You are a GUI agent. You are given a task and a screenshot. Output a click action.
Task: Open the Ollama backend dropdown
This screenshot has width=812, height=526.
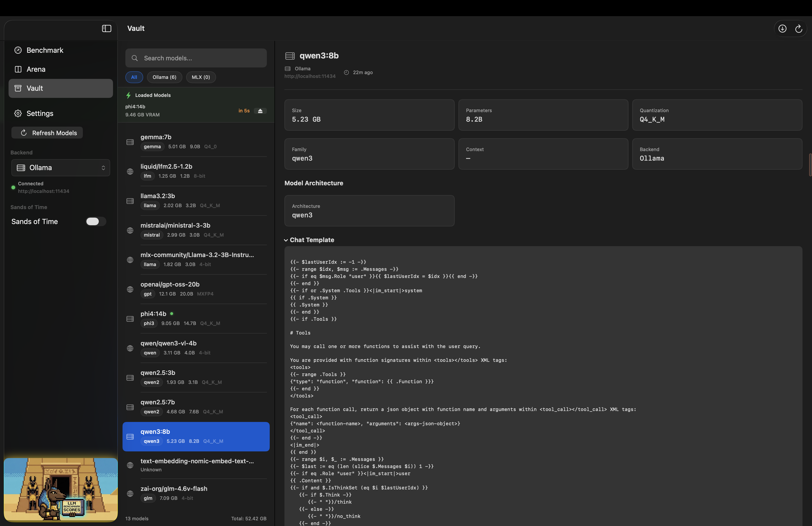[61, 167]
